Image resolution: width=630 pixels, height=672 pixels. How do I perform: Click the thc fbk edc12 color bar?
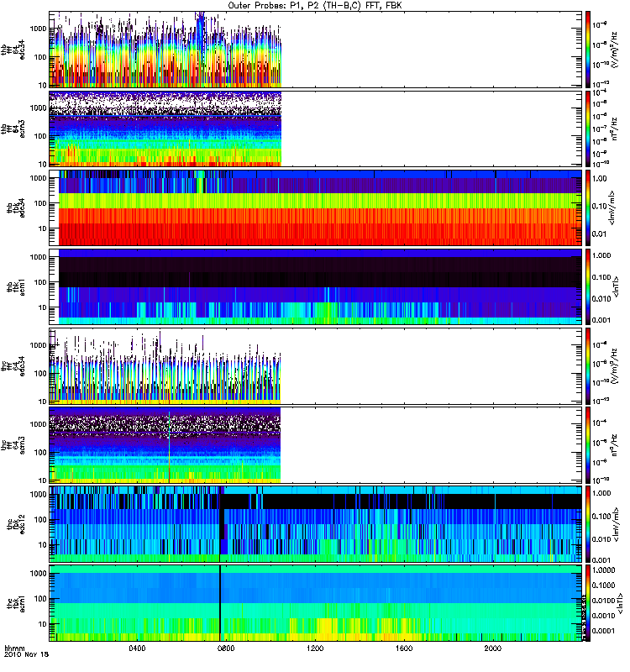pyautogui.click(x=588, y=524)
